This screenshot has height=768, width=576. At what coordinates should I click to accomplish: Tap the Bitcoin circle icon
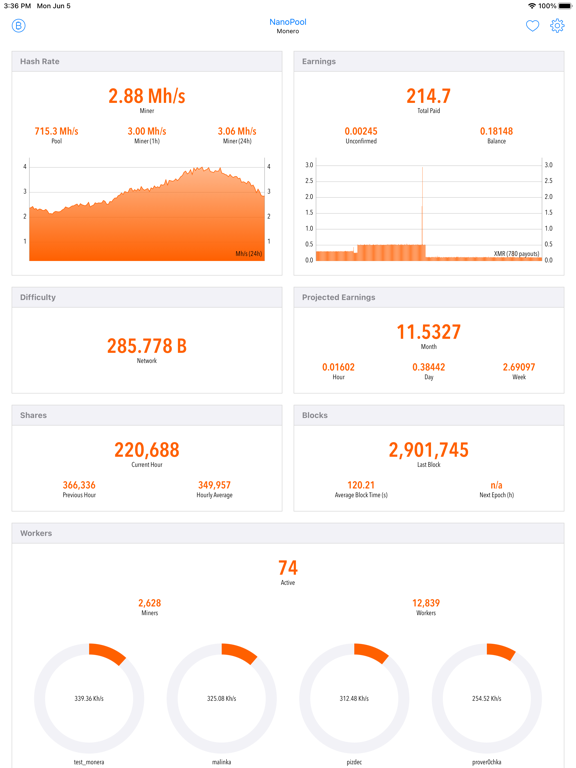pyautogui.click(x=19, y=25)
